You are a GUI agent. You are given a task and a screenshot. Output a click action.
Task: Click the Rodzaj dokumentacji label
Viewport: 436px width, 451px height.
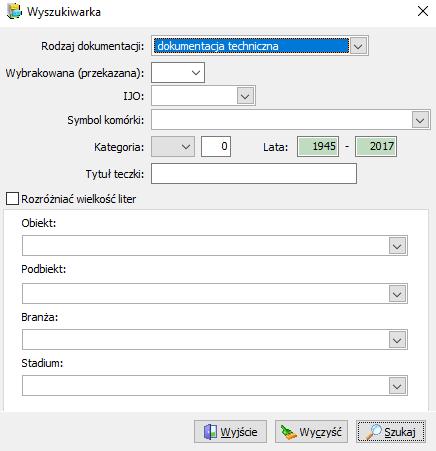coord(93,46)
